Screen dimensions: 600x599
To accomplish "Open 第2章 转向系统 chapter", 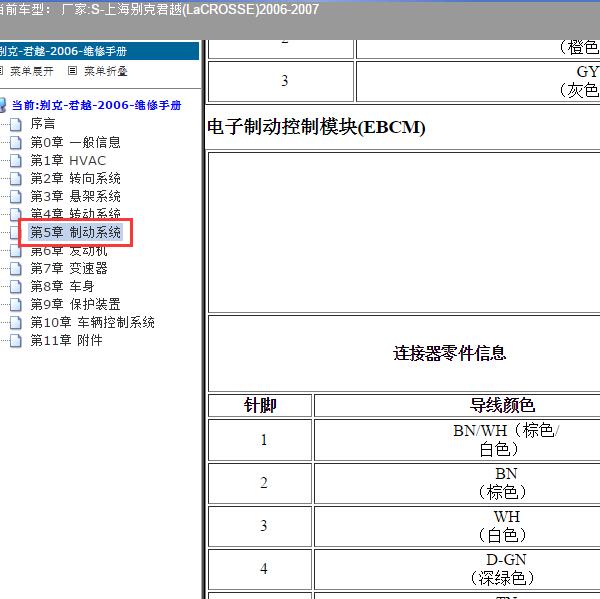I will [x=75, y=178].
